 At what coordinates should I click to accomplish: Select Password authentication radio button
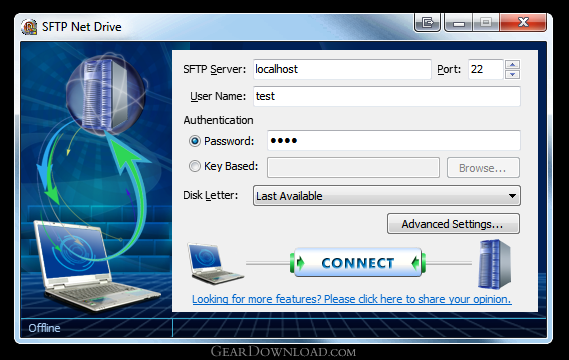[195, 141]
